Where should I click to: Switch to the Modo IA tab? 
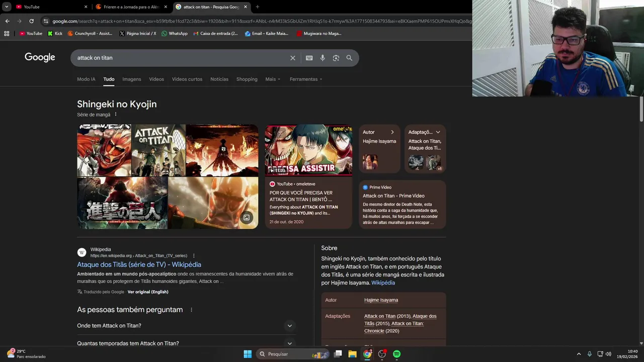point(86,79)
